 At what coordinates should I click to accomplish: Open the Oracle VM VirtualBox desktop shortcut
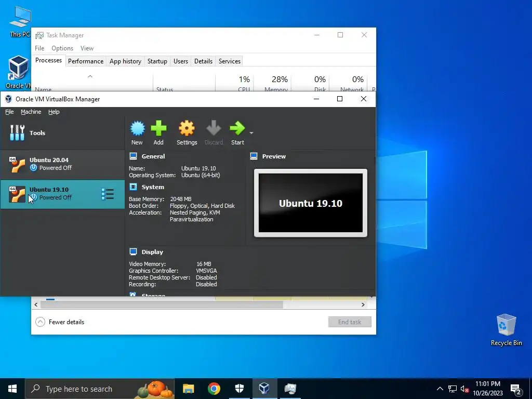coord(18,72)
